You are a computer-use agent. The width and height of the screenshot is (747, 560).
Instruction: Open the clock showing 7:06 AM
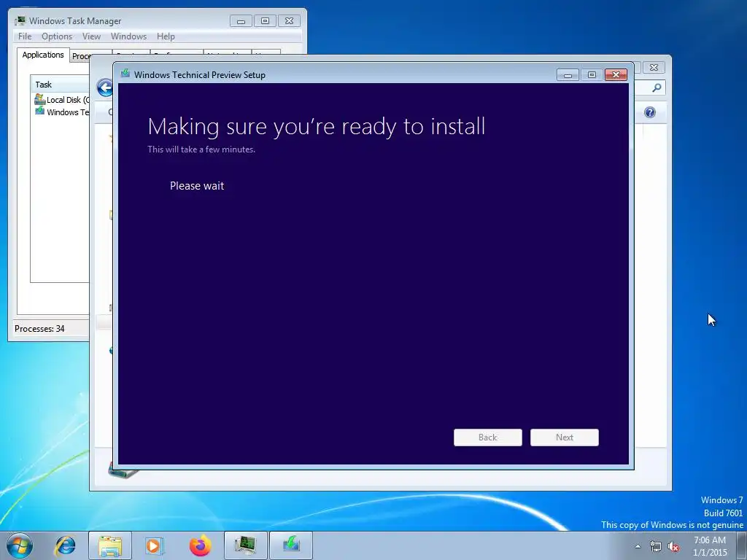coord(710,546)
